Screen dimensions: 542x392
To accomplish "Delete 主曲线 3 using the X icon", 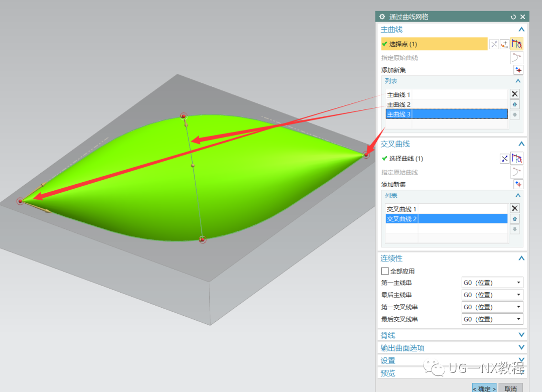I will coord(514,93).
